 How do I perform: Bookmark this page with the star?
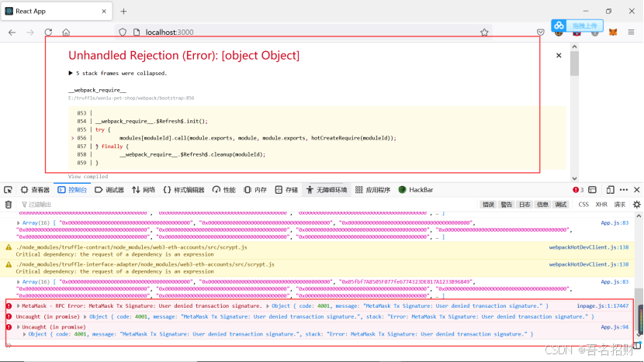[484, 32]
